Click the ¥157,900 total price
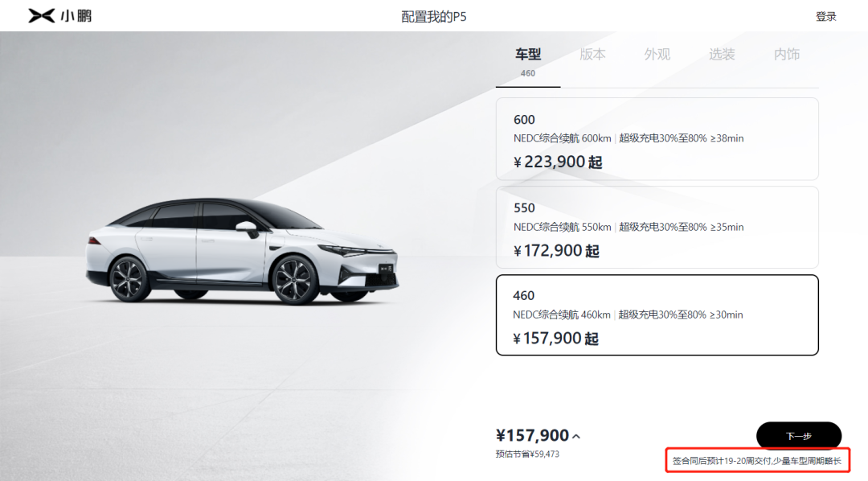The width and height of the screenshot is (868, 481). (533, 436)
